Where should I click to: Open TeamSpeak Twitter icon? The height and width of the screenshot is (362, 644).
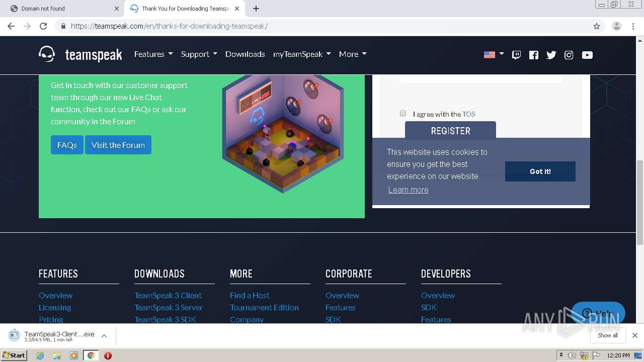click(x=551, y=55)
